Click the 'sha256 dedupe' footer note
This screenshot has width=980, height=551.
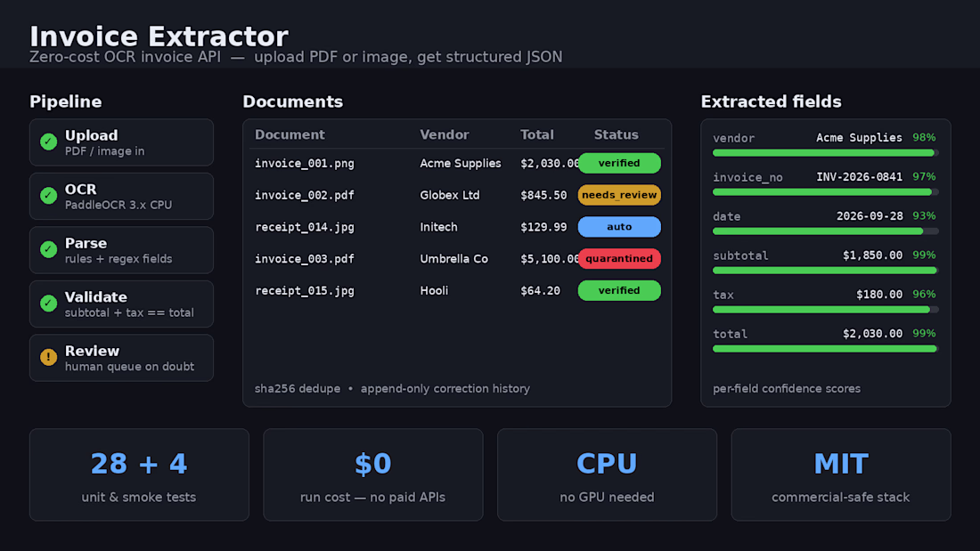coord(298,389)
